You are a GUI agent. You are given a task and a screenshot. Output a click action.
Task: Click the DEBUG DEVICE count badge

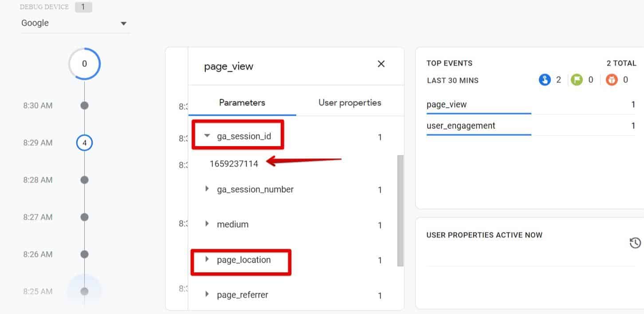(83, 7)
